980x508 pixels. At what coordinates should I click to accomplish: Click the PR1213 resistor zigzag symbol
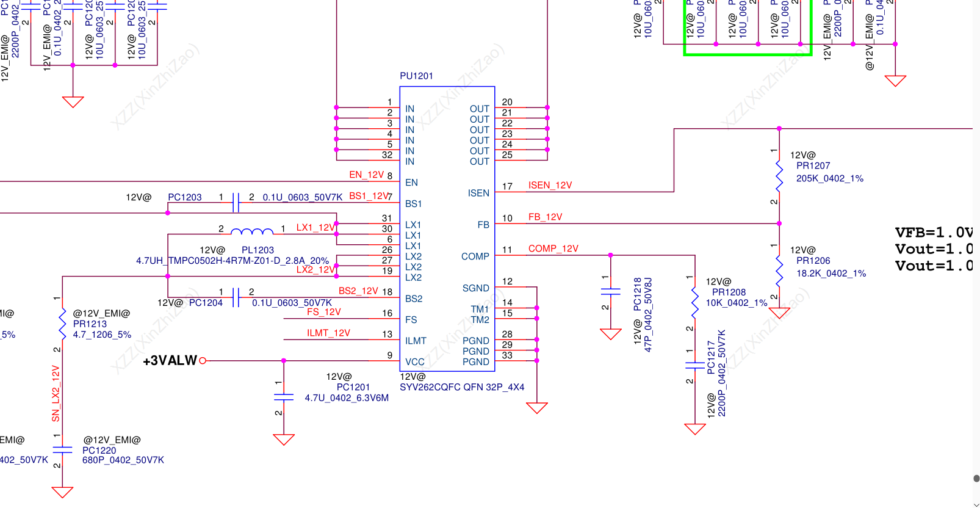pyautogui.click(x=62, y=324)
